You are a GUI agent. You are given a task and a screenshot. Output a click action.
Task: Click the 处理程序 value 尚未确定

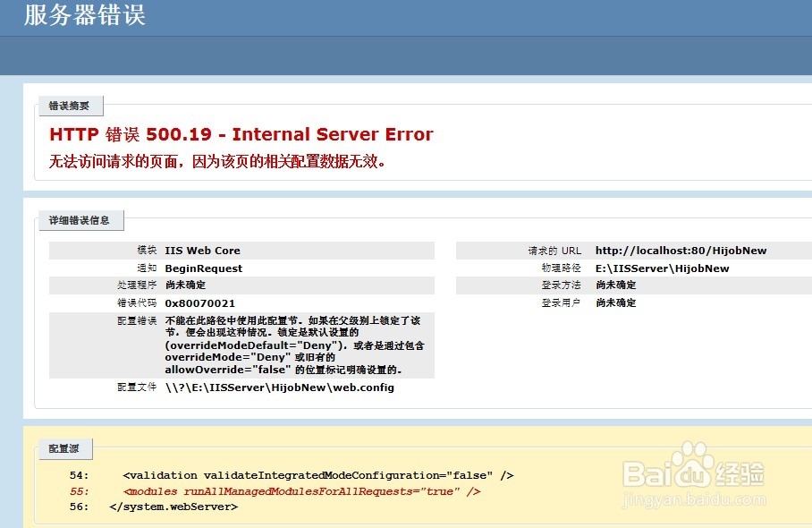point(189,285)
